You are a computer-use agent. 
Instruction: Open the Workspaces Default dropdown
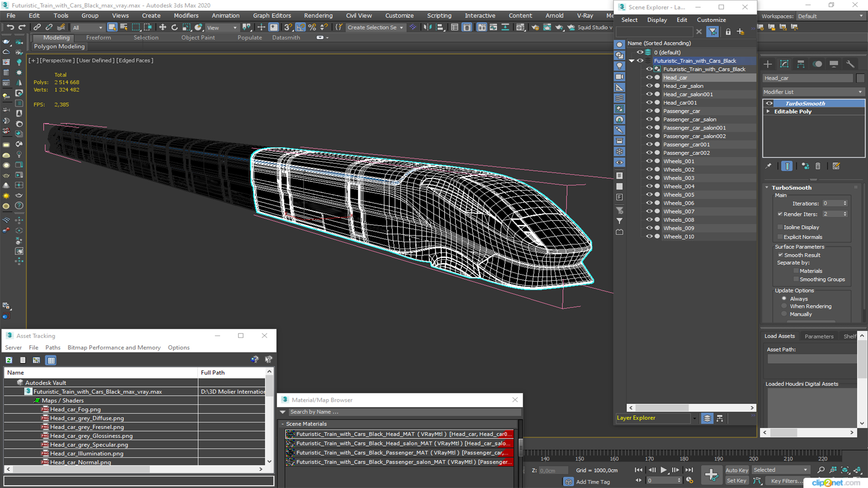(830, 16)
